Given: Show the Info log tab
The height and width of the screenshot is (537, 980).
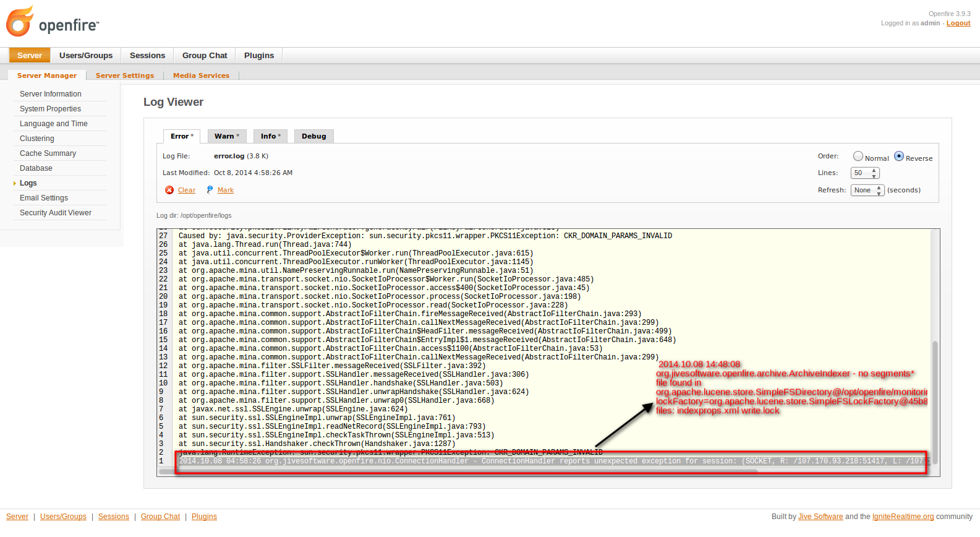Looking at the screenshot, I should point(270,136).
